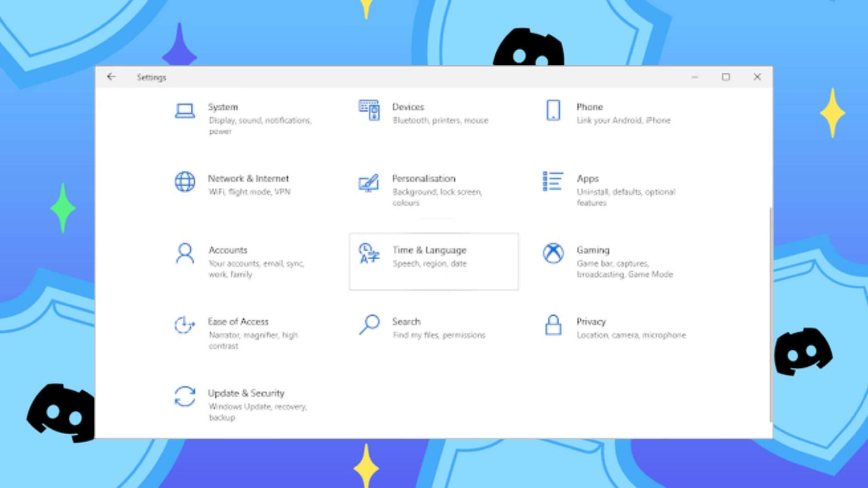Image resolution: width=868 pixels, height=488 pixels.
Task: Close the Settings window
Action: click(x=757, y=77)
